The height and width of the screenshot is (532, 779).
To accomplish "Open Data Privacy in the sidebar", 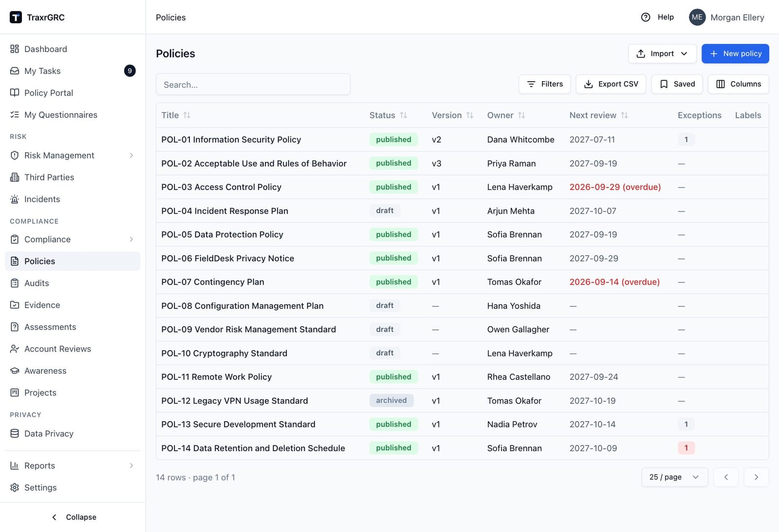I will pos(73,433).
